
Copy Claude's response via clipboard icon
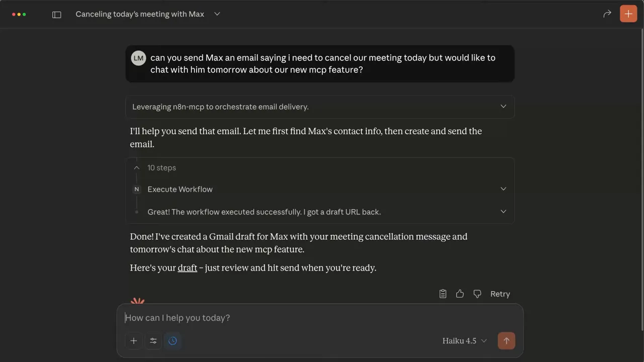coord(443,294)
